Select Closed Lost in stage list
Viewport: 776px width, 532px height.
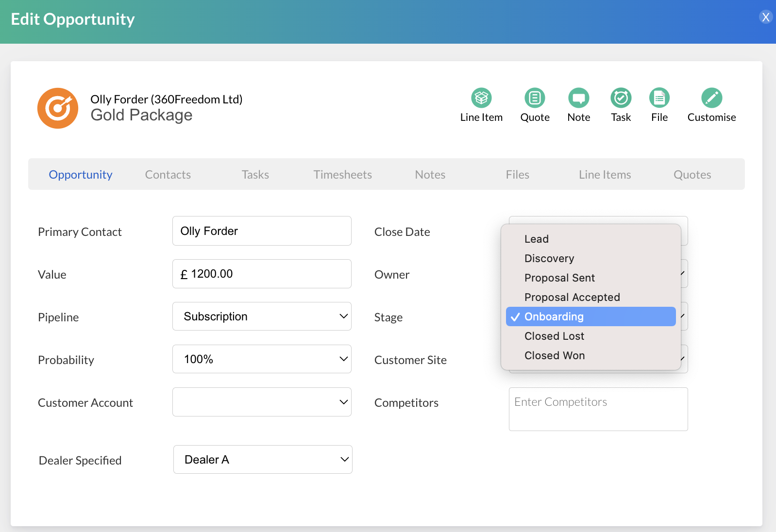coord(554,336)
